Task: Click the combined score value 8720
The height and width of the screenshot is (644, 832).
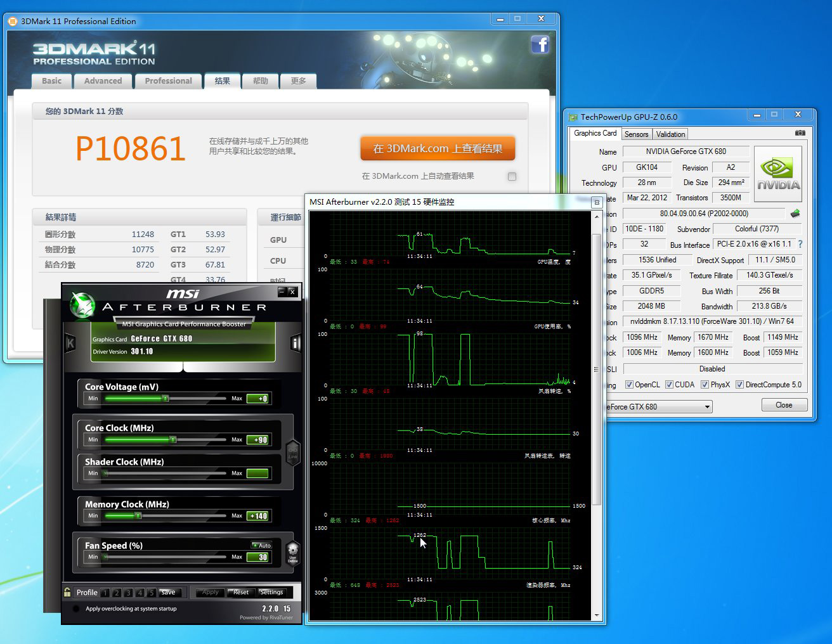Action: pyautogui.click(x=145, y=265)
